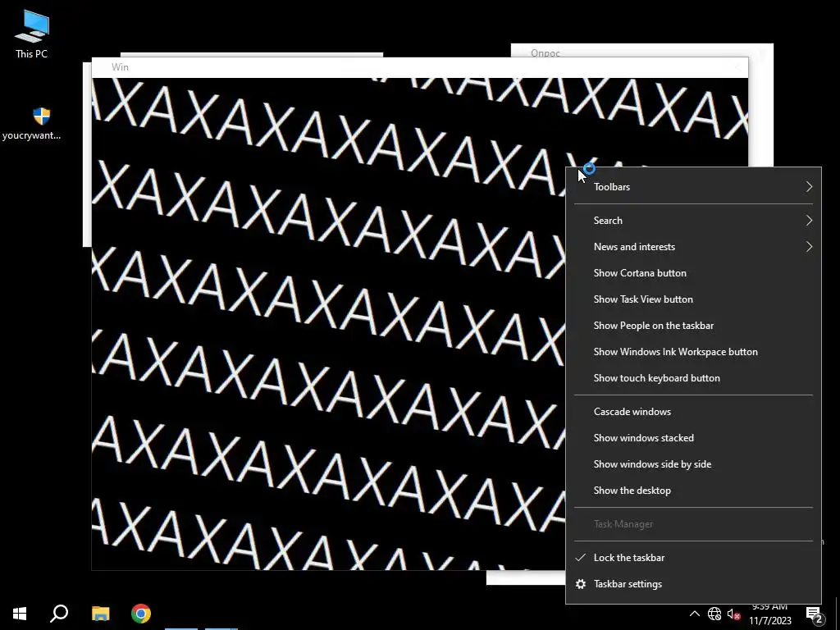Expand News and interests chevron
Image resolution: width=840 pixels, height=630 pixels.
click(809, 247)
